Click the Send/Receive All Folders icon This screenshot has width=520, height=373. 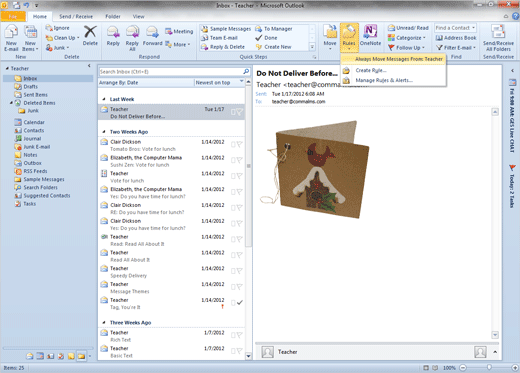pyautogui.click(x=498, y=38)
